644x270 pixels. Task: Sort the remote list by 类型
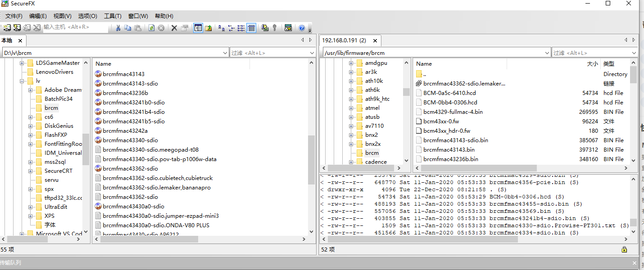pos(609,64)
